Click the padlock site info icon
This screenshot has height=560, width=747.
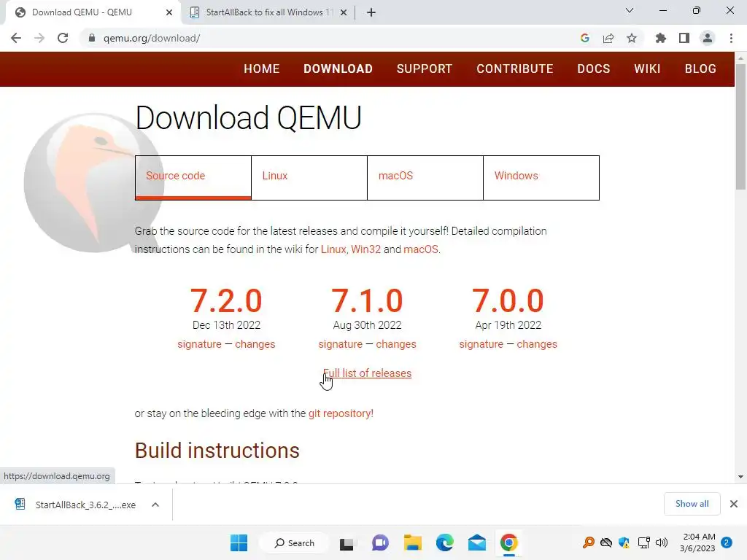click(x=92, y=38)
